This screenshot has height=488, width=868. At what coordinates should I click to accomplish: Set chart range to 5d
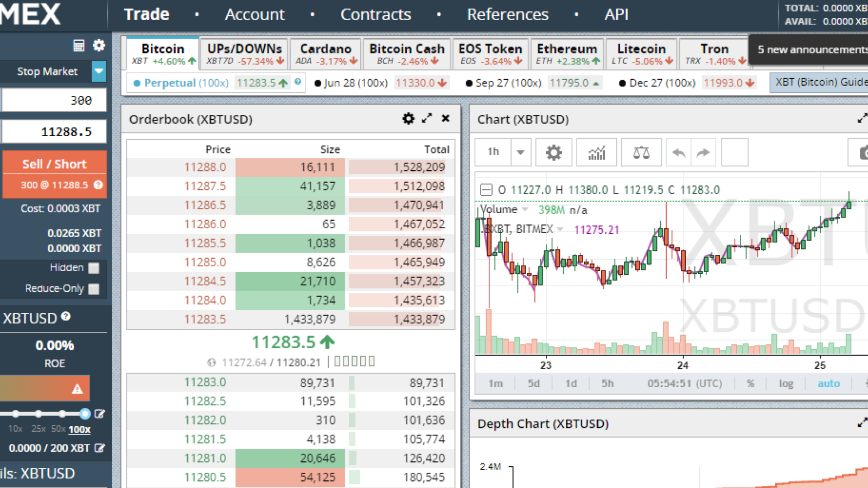pos(534,383)
